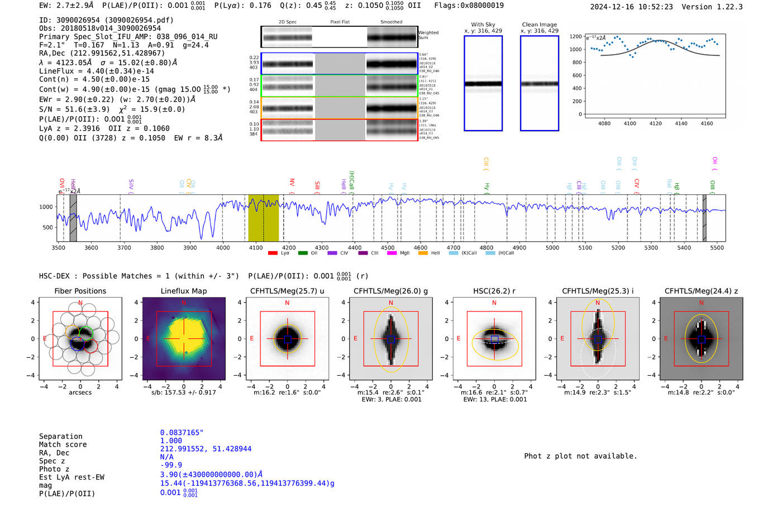Click the (K)CaII legend swatch
The height and width of the screenshot is (532, 782).
pos(454,253)
